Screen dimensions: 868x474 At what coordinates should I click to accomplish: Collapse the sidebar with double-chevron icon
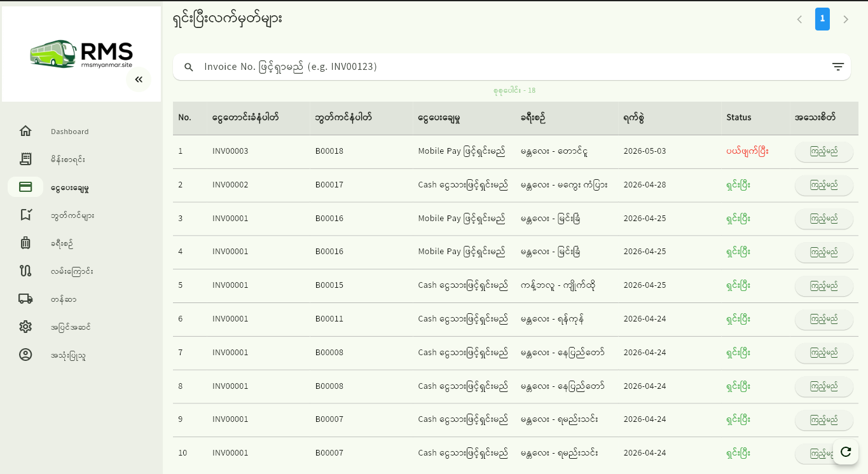pos(139,79)
